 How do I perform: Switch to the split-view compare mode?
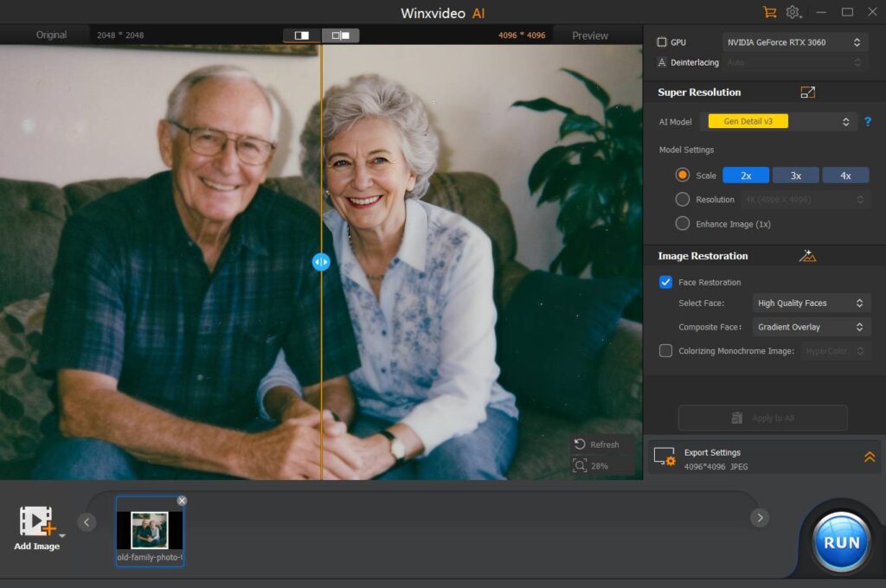(x=302, y=35)
